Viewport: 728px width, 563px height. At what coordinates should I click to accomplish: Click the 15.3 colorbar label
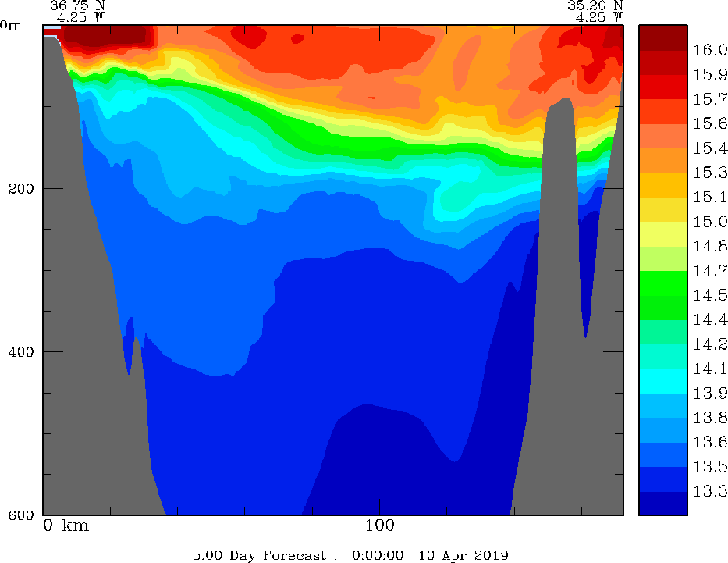pos(710,173)
